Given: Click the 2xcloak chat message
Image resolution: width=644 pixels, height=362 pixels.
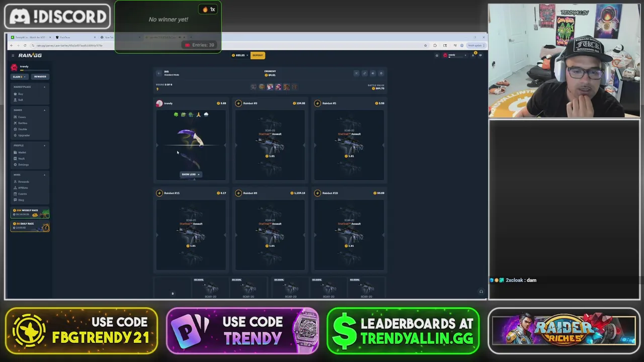Looking at the screenshot, I should (513, 280).
